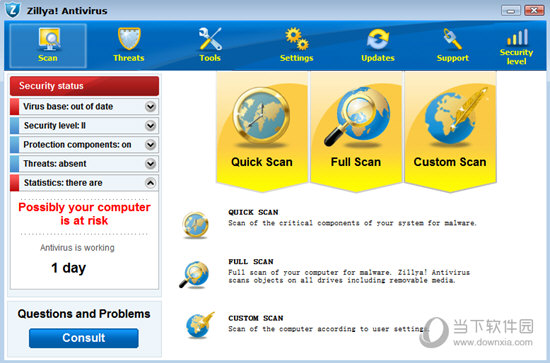Viewport: 550px width, 363px height.
Task: Click small Quick Scan globe icon in list
Action: point(195,225)
